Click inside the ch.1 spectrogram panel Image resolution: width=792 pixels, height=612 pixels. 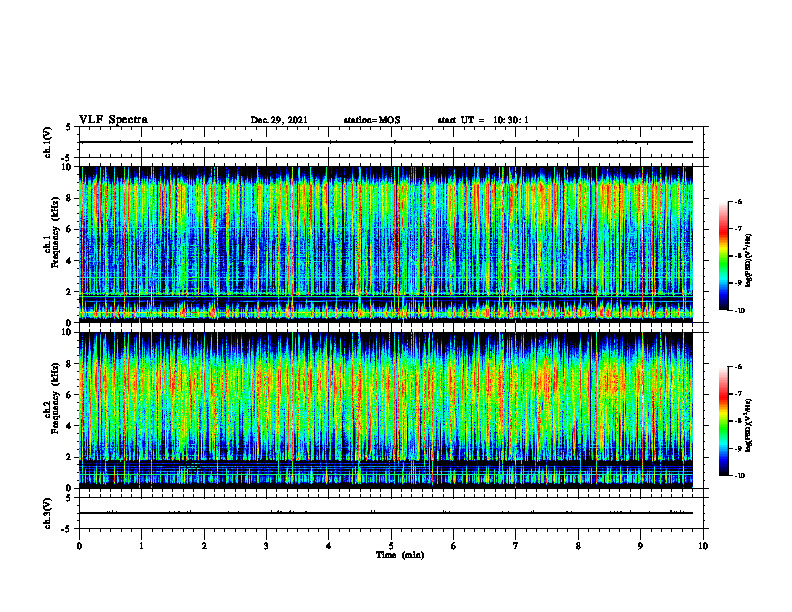coord(386,244)
